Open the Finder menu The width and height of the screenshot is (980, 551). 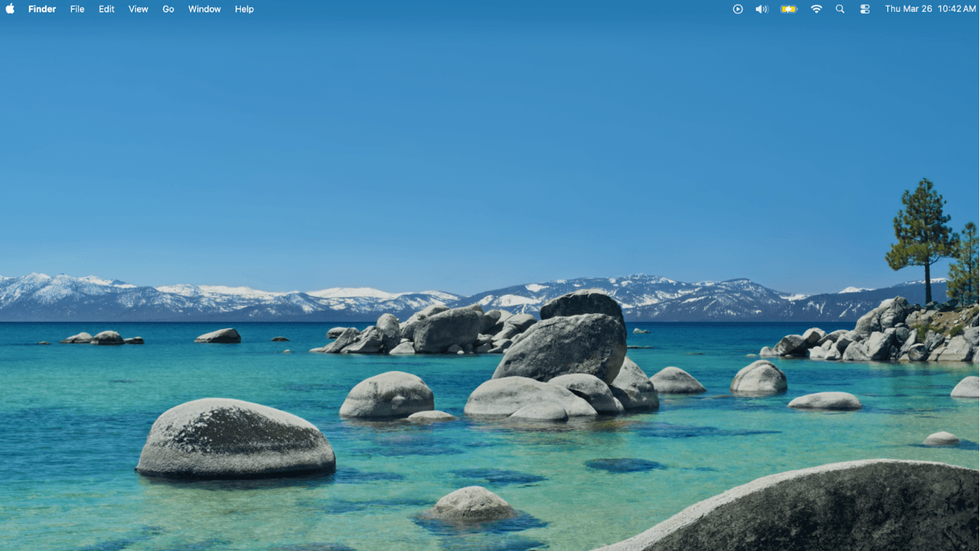[42, 9]
